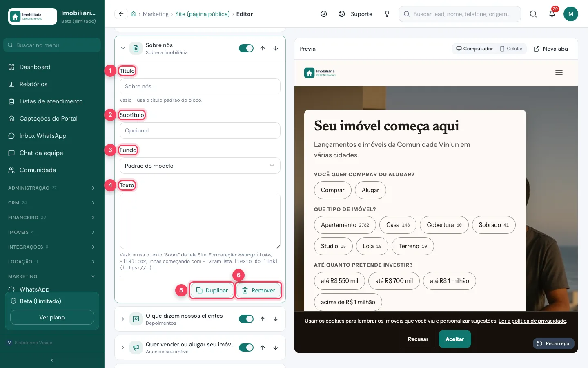This screenshot has height=368, width=588.
Task: Open the Fundo dropdown Padrão do modelo
Action: (x=200, y=166)
